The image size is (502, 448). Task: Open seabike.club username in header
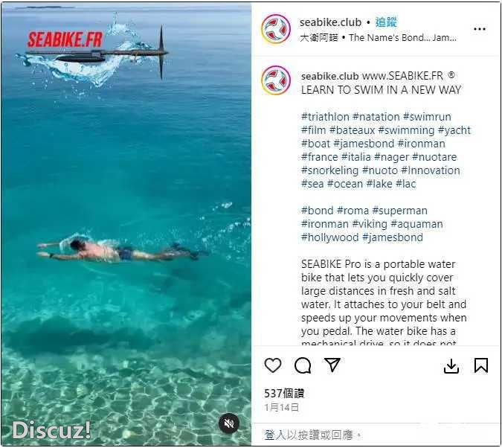tap(330, 22)
